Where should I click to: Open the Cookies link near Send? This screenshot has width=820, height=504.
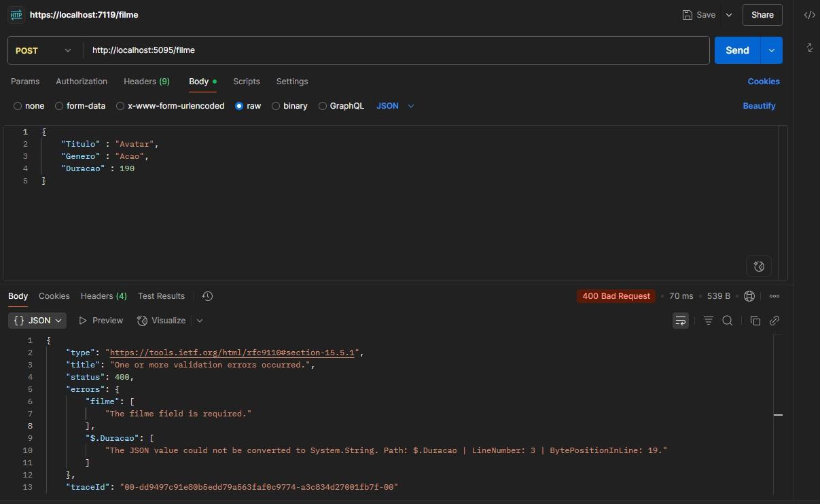[x=764, y=82]
